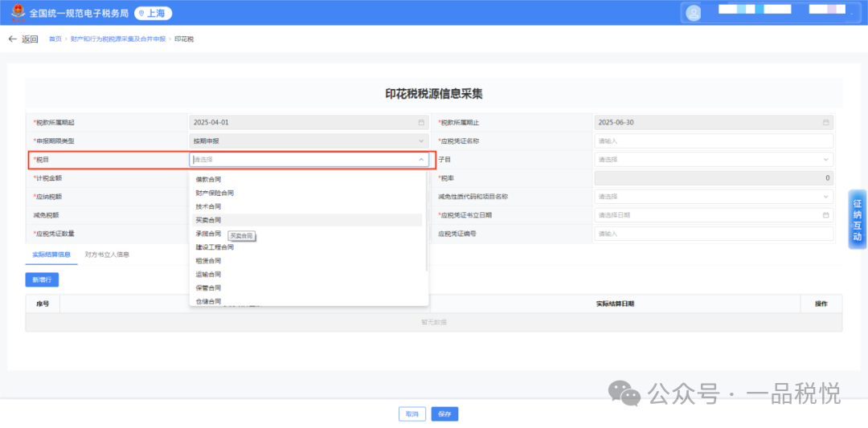Click the 上海 location badge

[x=153, y=13]
